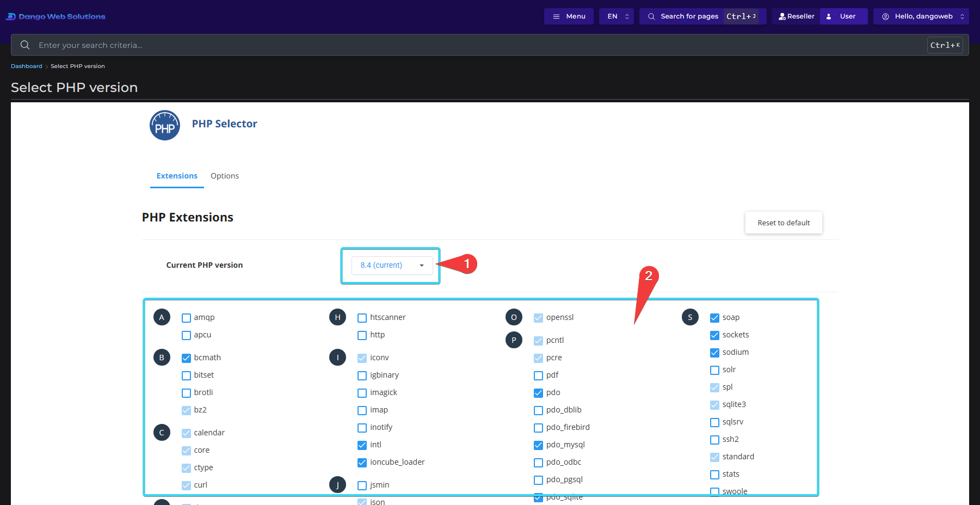Enable the ssh2 extension checkbox

(x=714, y=440)
